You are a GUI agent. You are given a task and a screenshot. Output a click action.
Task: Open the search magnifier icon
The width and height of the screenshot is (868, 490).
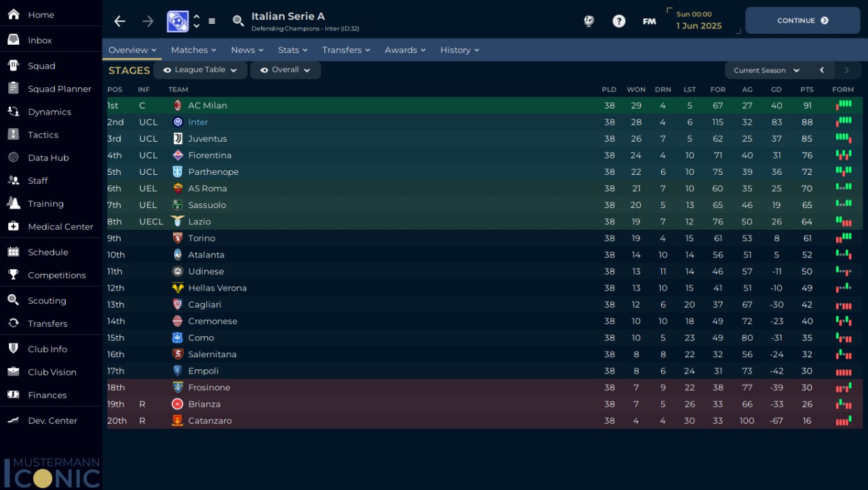pyautogui.click(x=238, y=21)
